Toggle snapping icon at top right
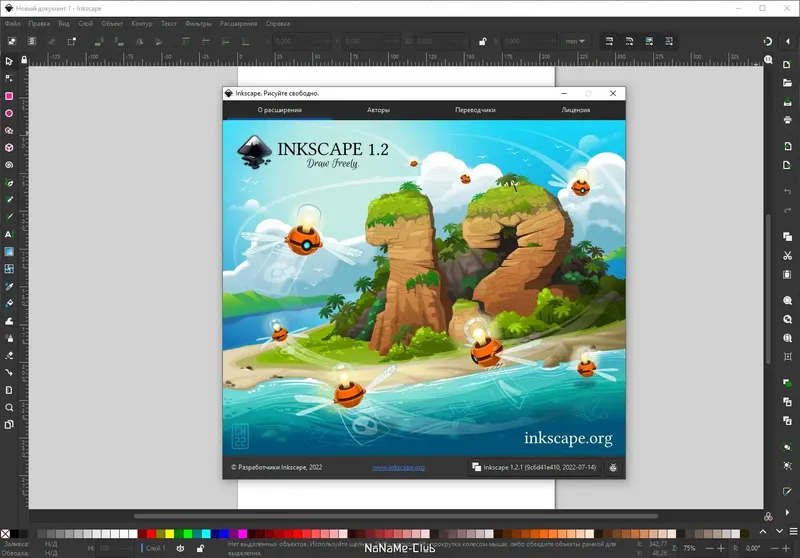800x558 pixels. coord(768,41)
